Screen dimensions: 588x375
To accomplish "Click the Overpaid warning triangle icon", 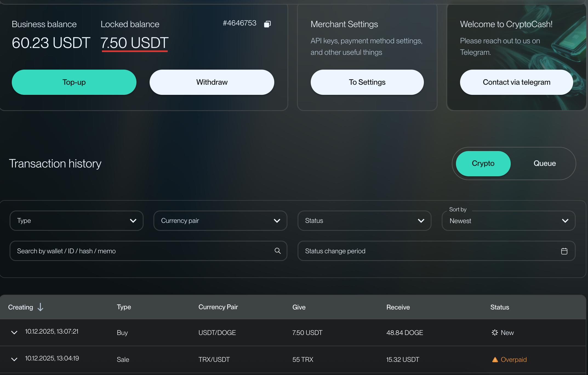I will (x=495, y=360).
